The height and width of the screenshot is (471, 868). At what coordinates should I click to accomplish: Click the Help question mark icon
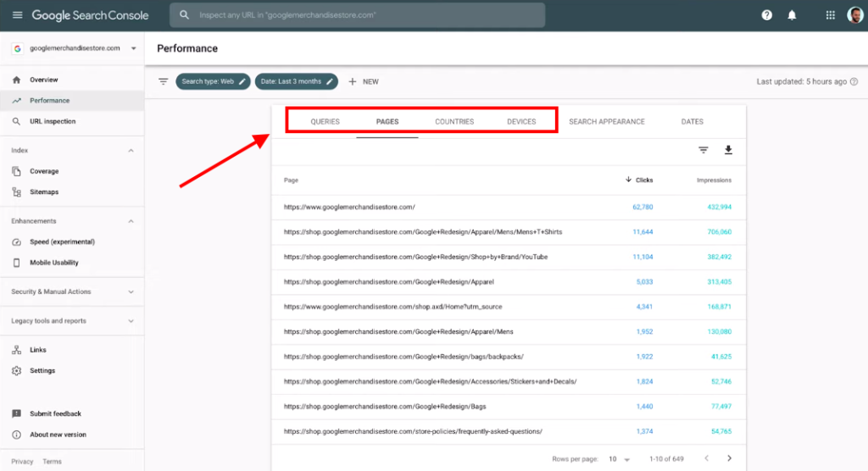click(x=767, y=15)
